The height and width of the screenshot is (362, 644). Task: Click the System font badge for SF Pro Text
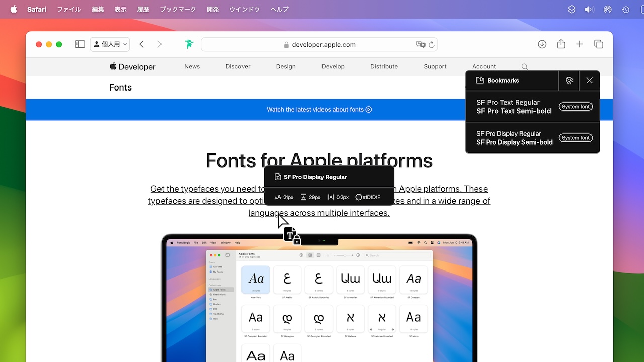coord(576,107)
